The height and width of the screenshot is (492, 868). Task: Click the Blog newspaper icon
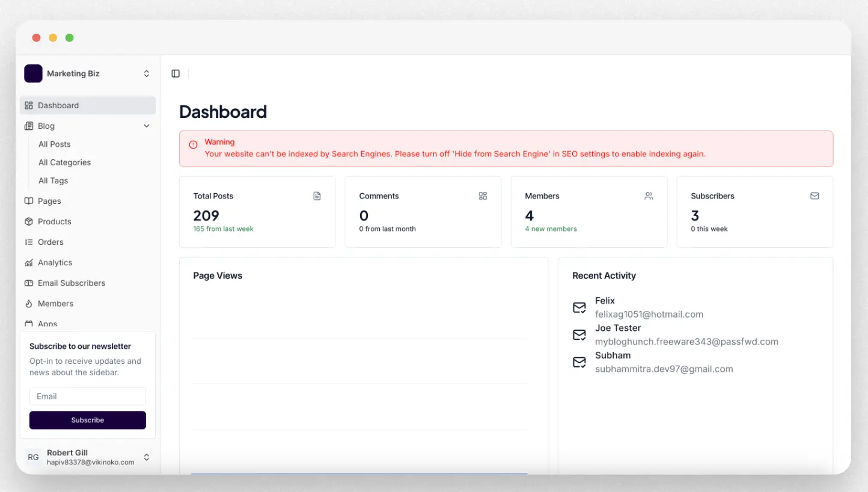pyautogui.click(x=29, y=126)
